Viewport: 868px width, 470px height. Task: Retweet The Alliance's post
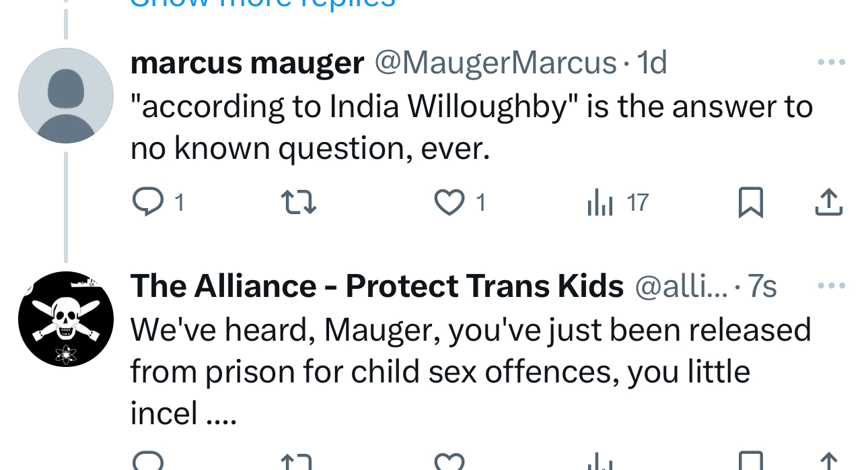coord(298,463)
